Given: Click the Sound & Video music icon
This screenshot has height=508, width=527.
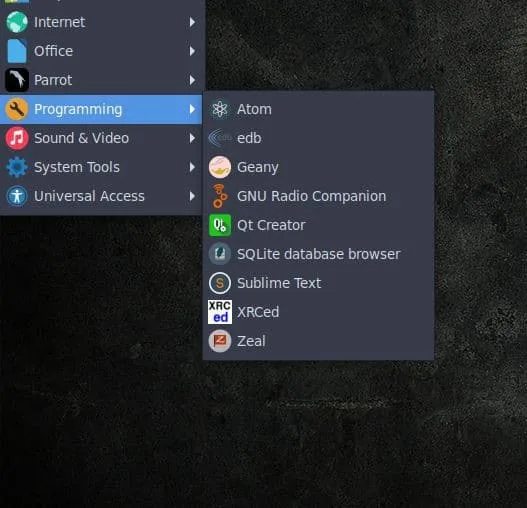Looking at the screenshot, I should click(17, 138).
